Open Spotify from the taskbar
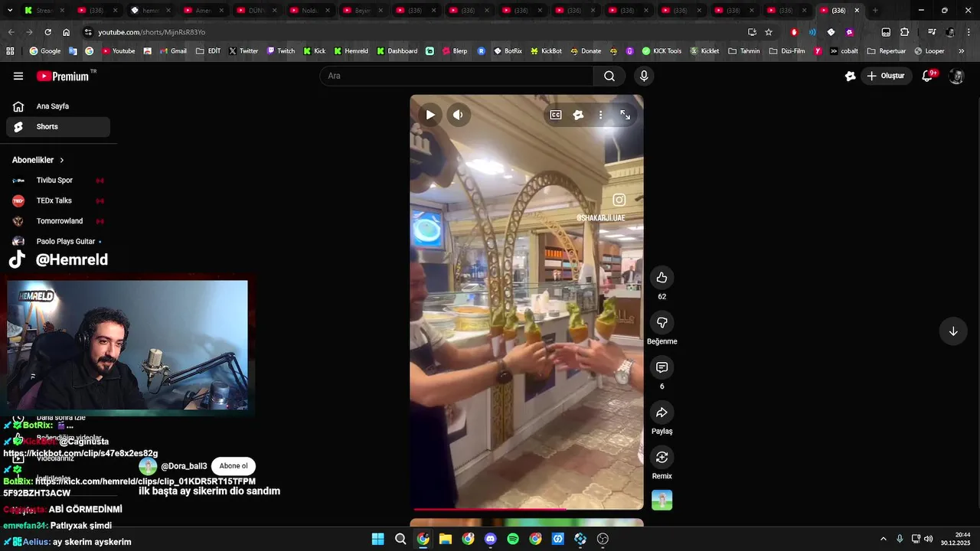980x551 pixels. coord(513,539)
